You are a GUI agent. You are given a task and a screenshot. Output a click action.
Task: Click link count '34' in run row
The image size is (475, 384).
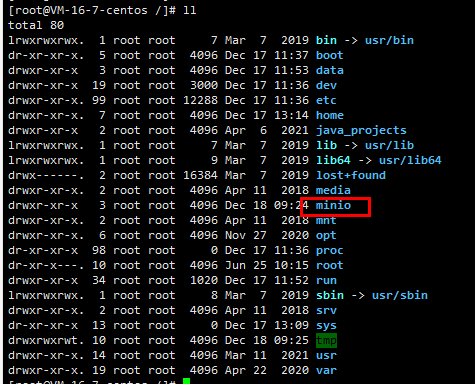click(x=99, y=280)
